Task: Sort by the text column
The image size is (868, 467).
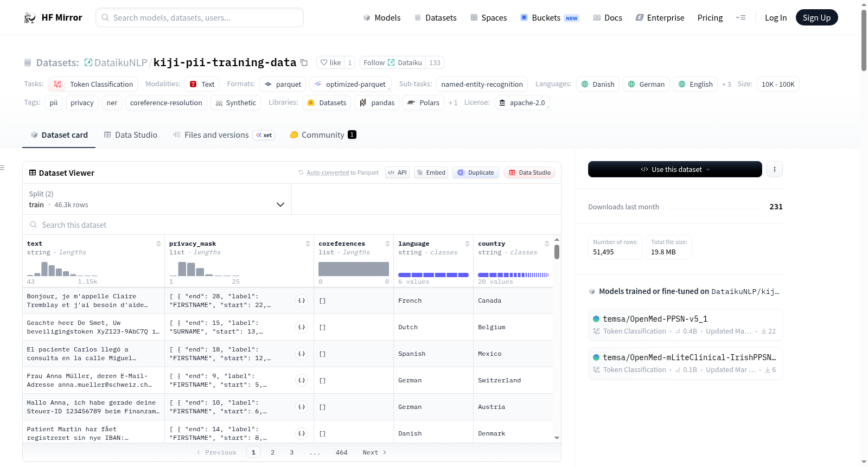Action: pyautogui.click(x=158, y=244)
